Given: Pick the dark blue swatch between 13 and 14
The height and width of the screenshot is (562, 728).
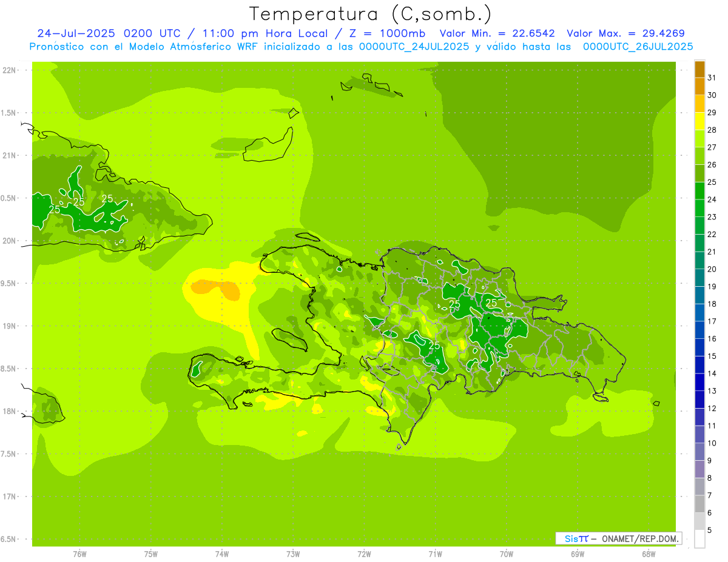Looking at the screenshot, I should [x=699, y=382].
